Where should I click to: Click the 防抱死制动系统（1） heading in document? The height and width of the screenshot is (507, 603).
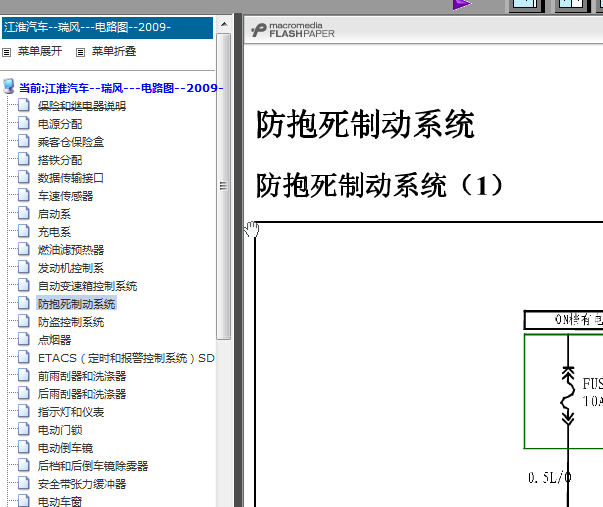point(379,185)
